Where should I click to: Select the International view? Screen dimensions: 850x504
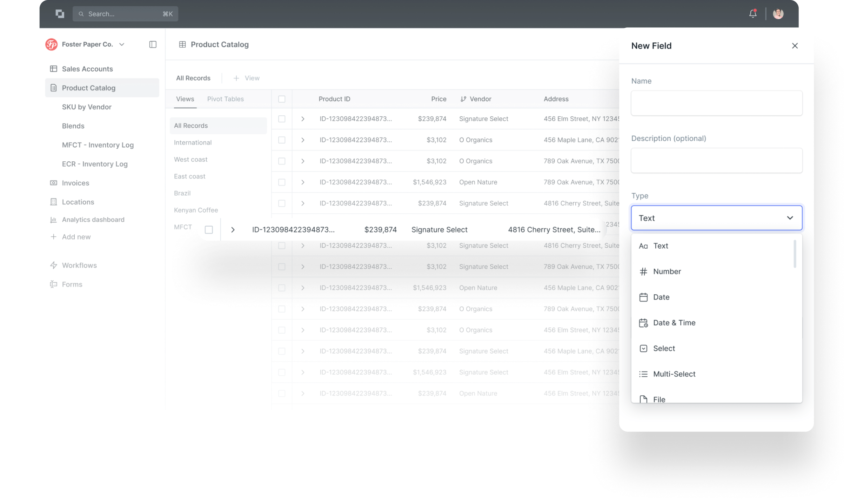[x=193, y=142]
